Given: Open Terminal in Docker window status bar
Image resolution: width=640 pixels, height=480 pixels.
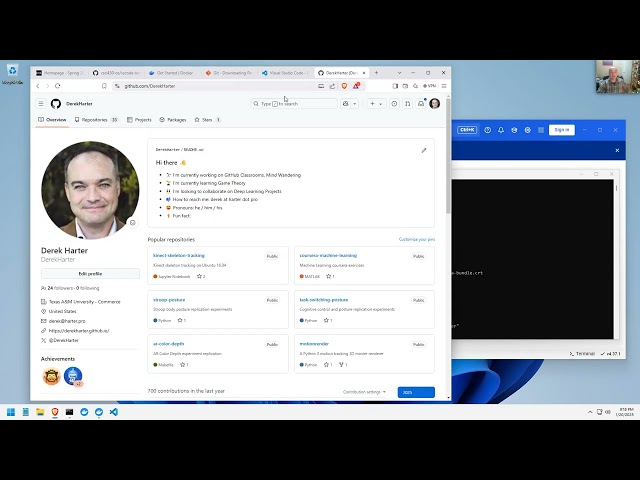Looking at the screenshot, I should pos(582,353).
